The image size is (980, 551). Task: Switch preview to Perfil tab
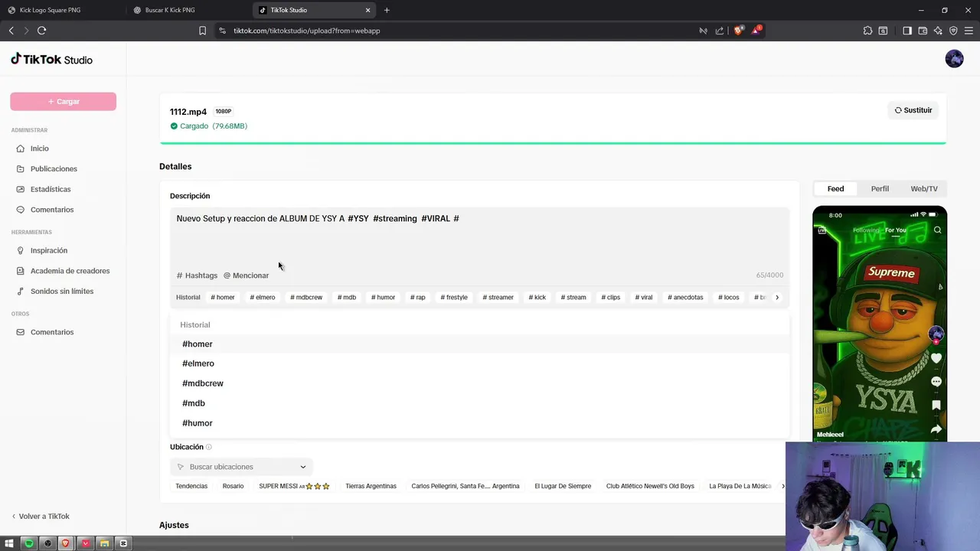(x=880, y=189)
